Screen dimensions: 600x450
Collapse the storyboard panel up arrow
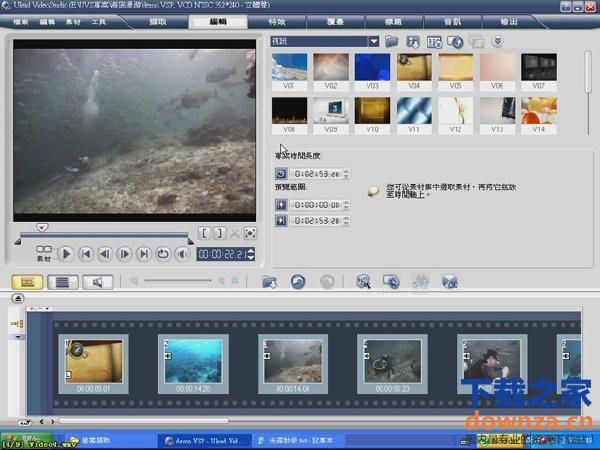(17, 299)
